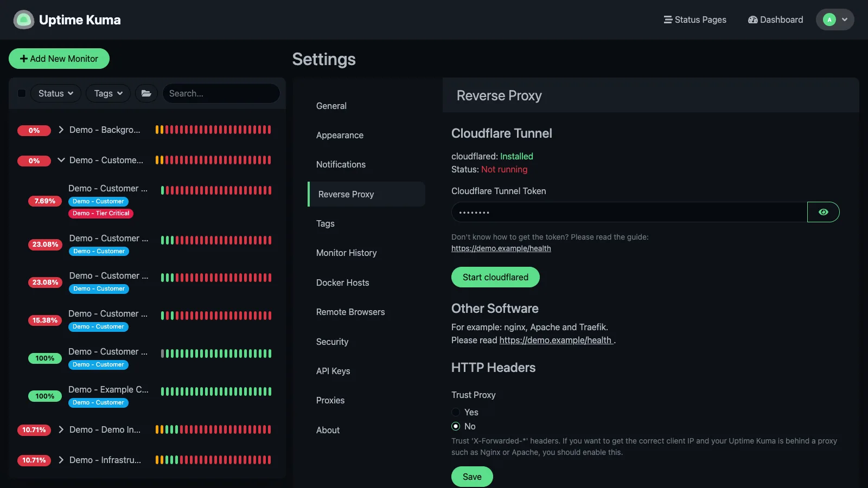Expand the Demo - Infrastru... group
Image resolution: width=868 pixels, height=488 pixels.
61,460
